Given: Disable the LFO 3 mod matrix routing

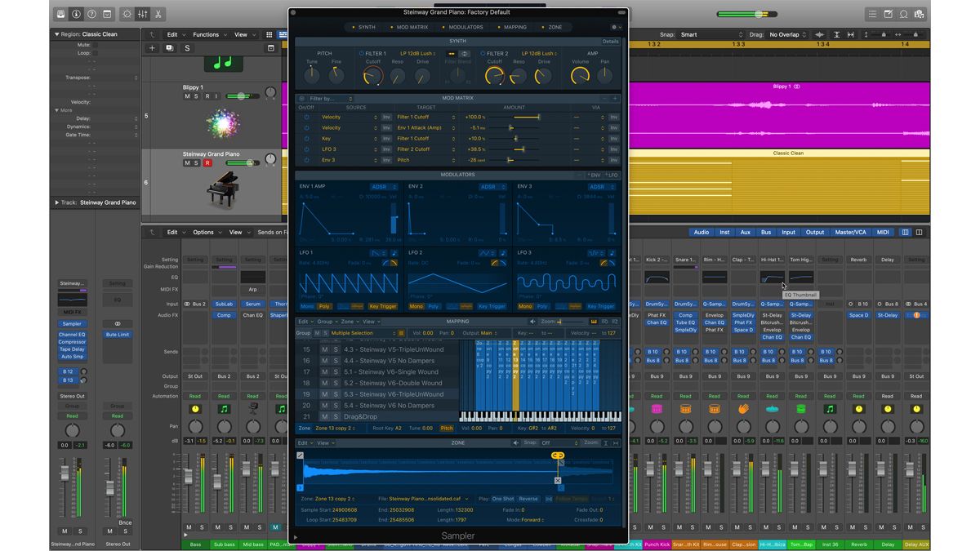Looking at the screenshot, I should coord(306,149).
